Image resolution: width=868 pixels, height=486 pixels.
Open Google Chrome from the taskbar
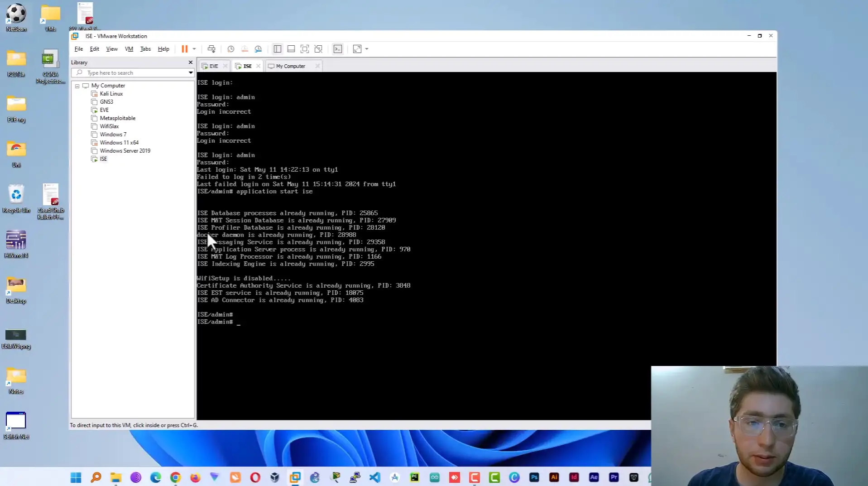click(x=176, y=477)
